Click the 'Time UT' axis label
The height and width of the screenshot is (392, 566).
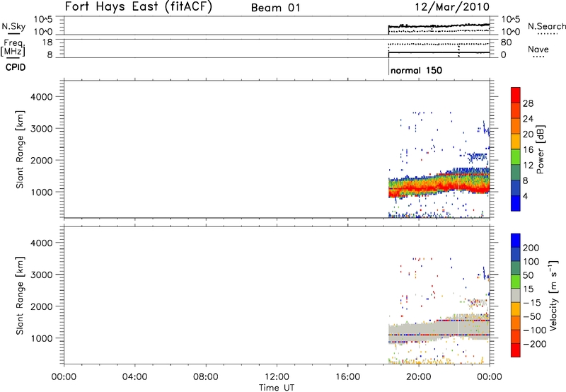[x=277, y=388]
